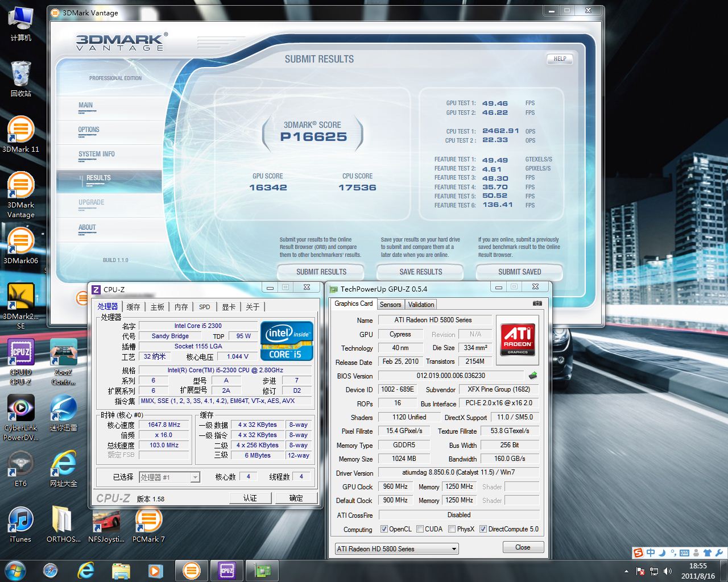Click the SUBMIT SAVED button
This screenshot has height=582, width=728.
point(519,272)
